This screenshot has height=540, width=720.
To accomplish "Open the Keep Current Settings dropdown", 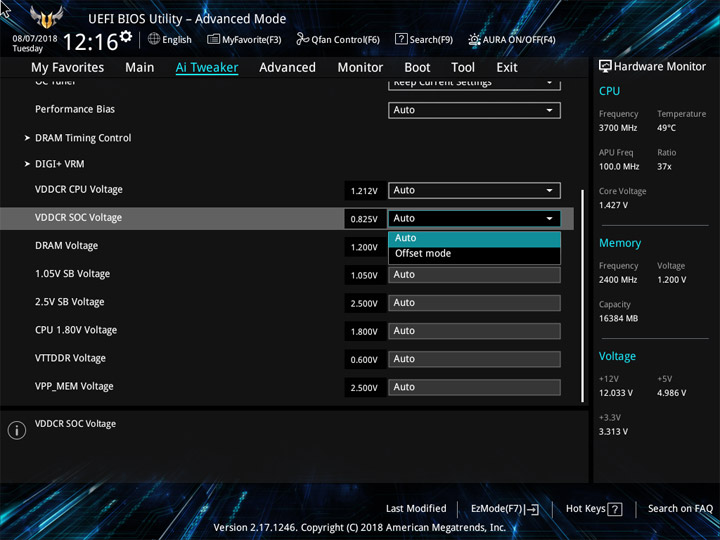I will (x=474, y=84).
